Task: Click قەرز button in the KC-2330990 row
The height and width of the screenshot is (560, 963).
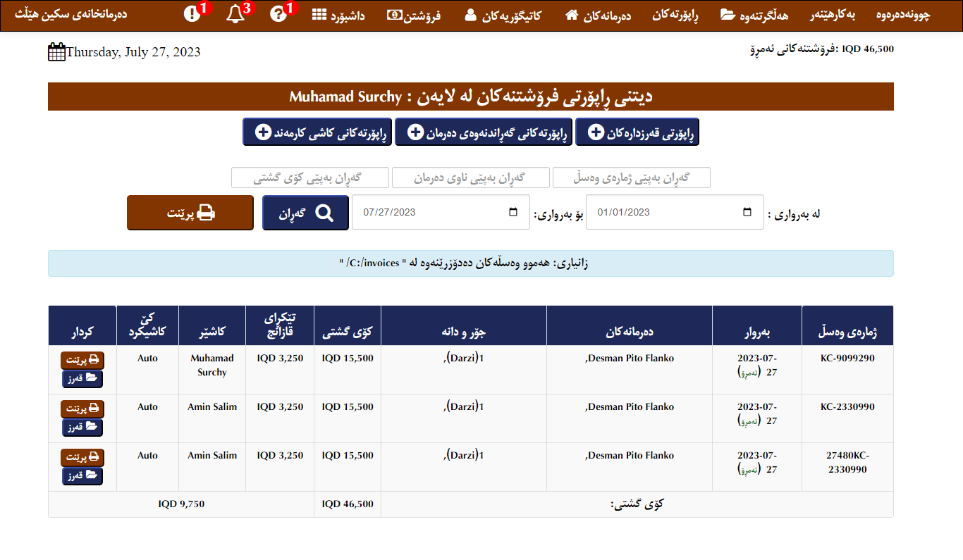Action: coord(82,428)
